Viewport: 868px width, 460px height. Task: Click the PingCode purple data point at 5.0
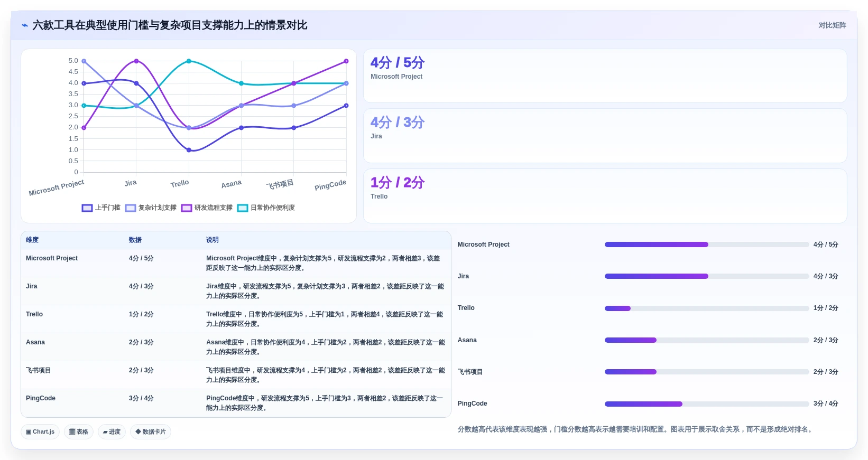tap(346, 61)
